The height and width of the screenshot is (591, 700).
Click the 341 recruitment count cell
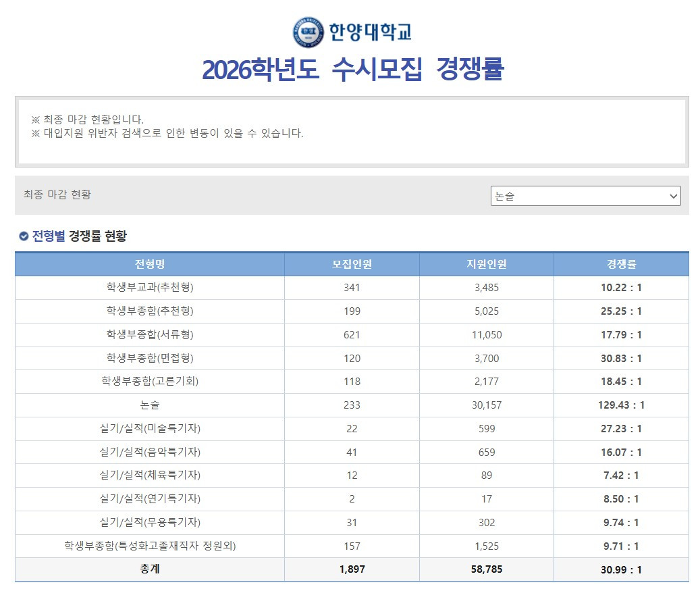tap(352, 288)
